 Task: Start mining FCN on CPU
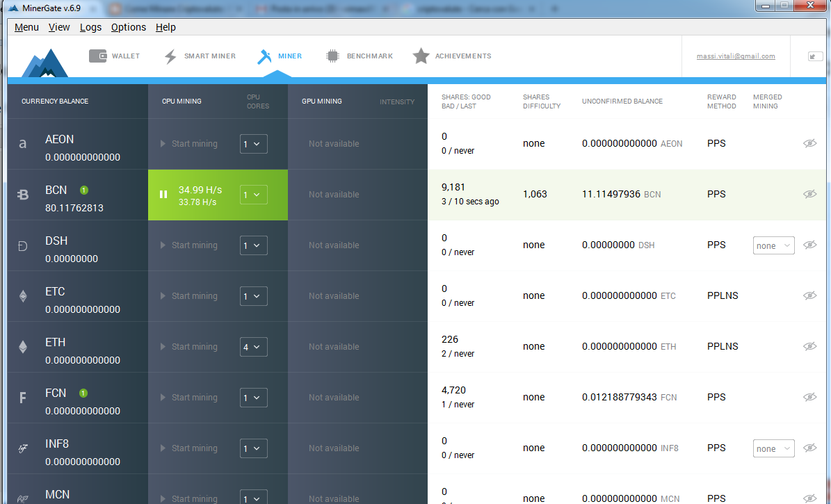[x=189, y=398]
